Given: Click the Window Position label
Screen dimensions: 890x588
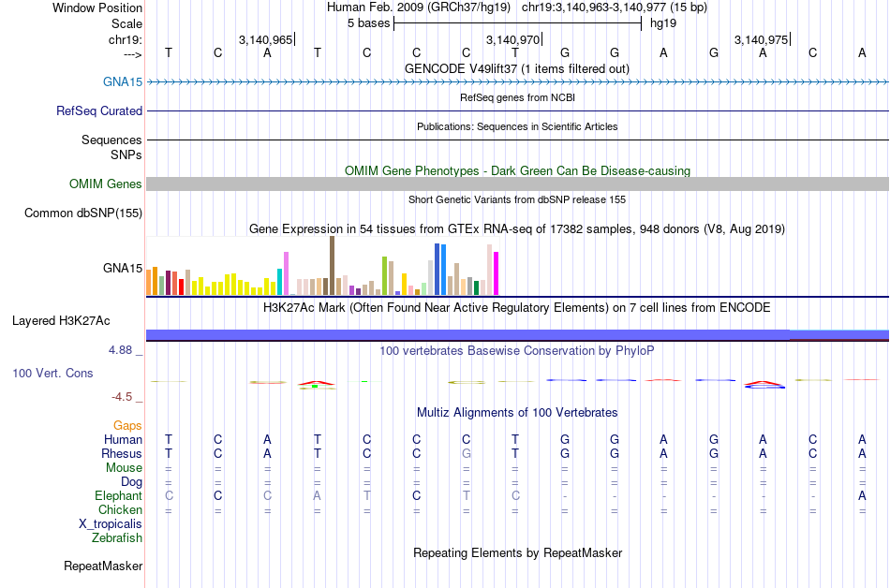Looking at the screenshot, I should pyautogui.click(x=97, y=7).
